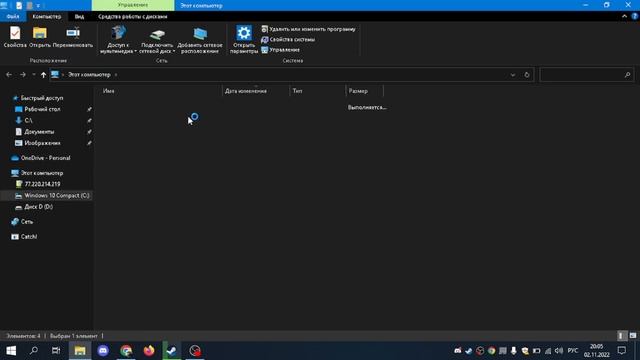Go forward with the Forward arrow
This screenshot has height=360, width=640.
(x=23, y=75)
